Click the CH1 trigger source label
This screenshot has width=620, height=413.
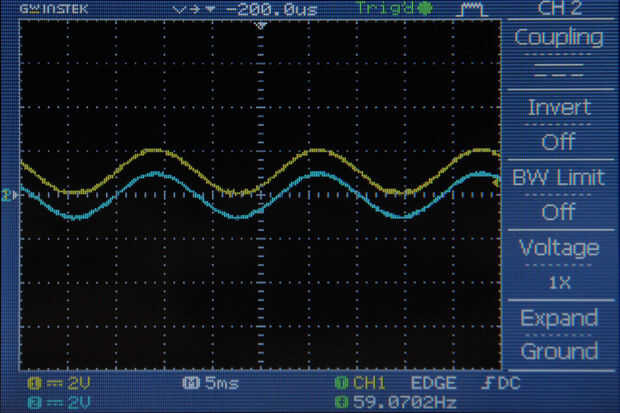369,383
